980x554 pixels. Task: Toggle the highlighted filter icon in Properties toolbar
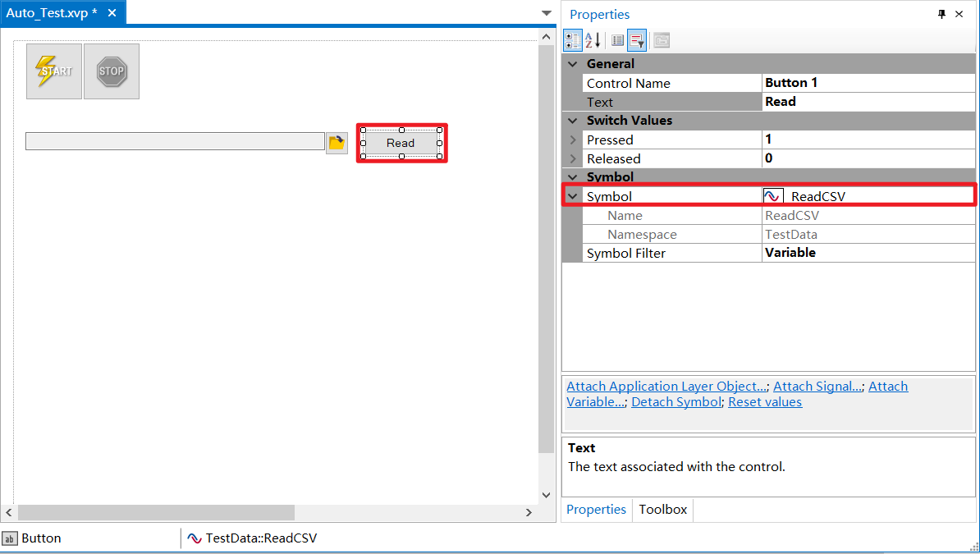click(x=637, y=41)
